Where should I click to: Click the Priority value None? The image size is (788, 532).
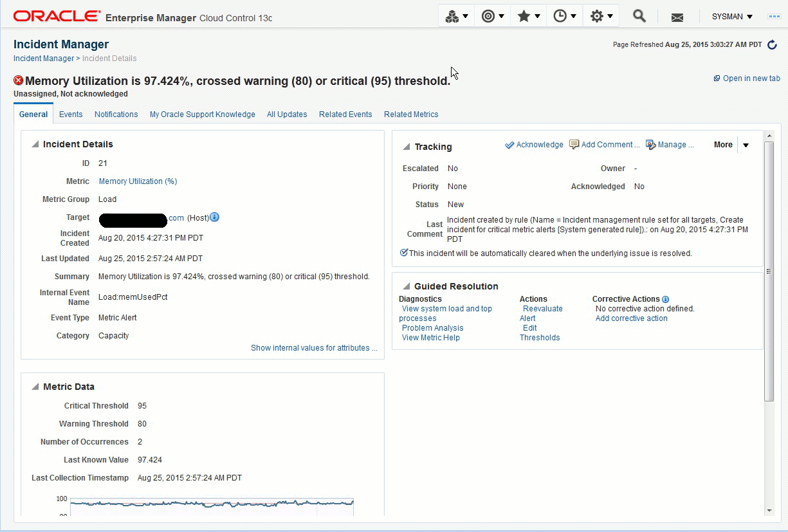457,187
